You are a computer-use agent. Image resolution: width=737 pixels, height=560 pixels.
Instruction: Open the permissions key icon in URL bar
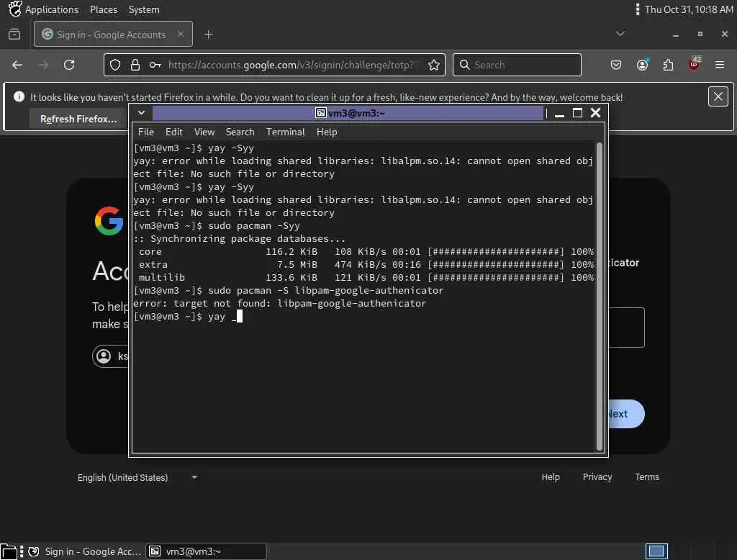pyautogui.click(x=155, y=65)
